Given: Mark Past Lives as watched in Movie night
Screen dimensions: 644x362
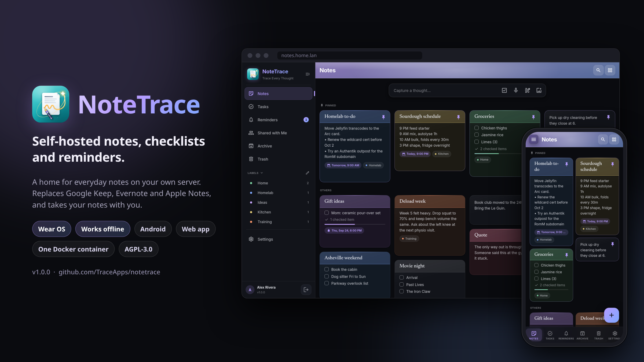Looking at the screenshot, I should coord(401,285).
